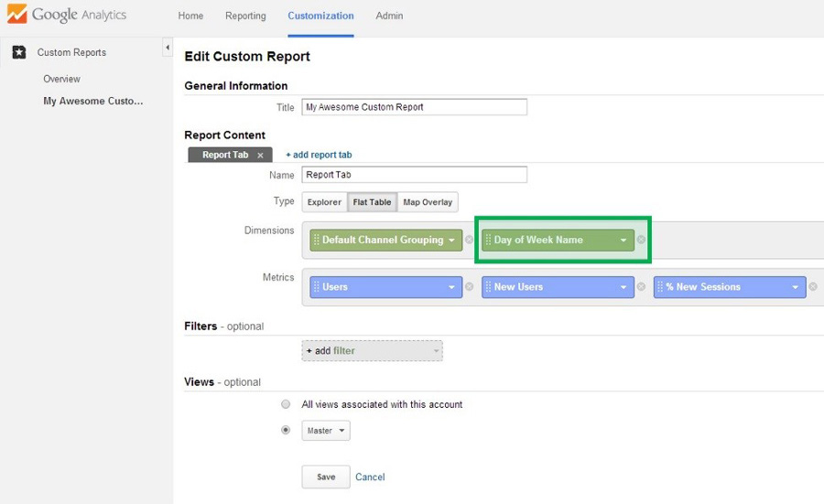Switch report type to Explorer
The height and width of the screenshot is (504, 824).
(324, 202)
